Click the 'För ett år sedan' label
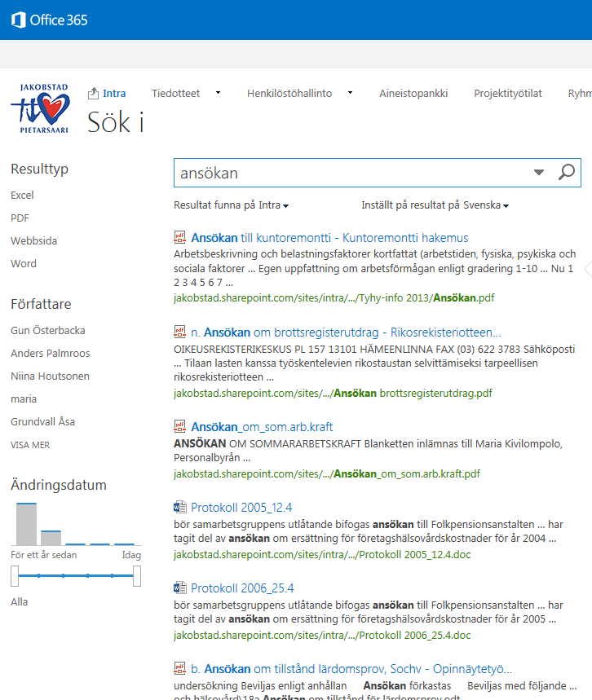592x700 pixels. (44, 555)
